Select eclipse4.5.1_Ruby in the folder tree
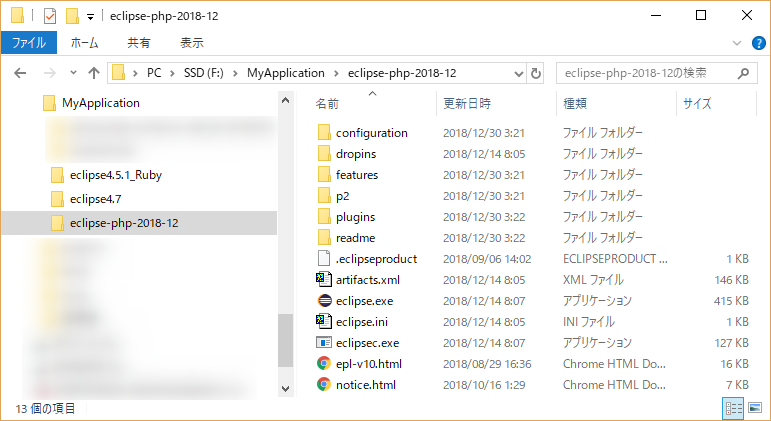The width and height of the screenshot is (771, 421). click(x=116, y=175)
